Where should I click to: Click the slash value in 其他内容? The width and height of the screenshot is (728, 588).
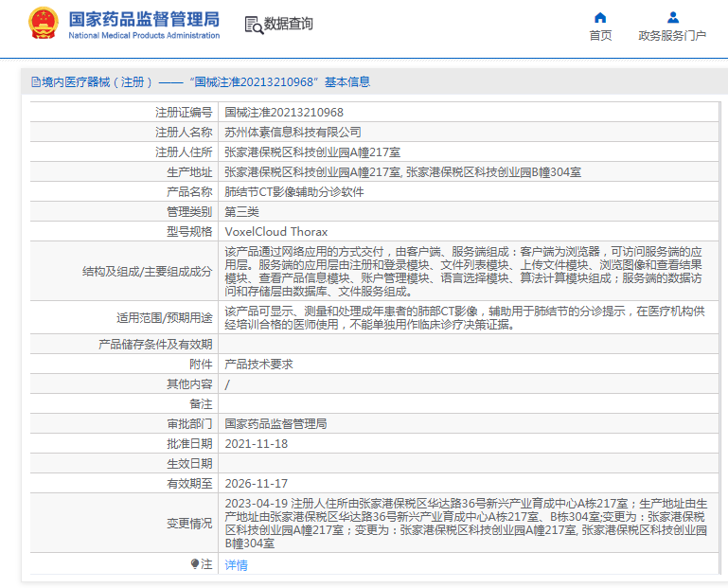[x=227, y=384]
